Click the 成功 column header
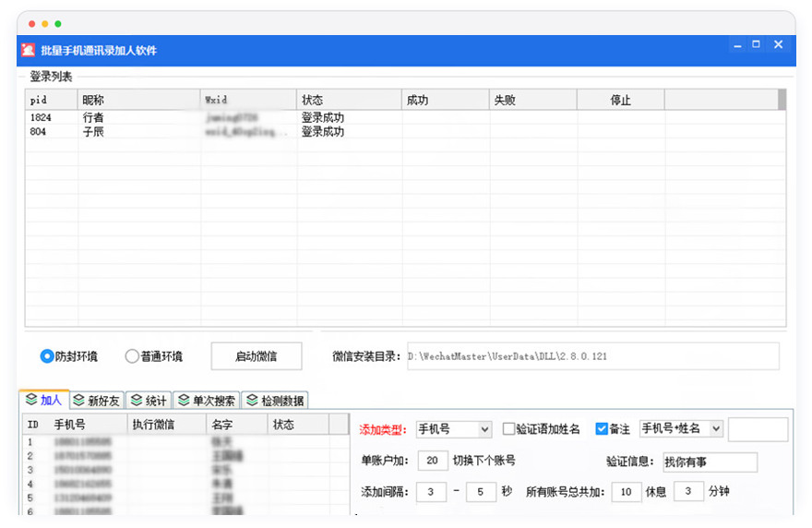 tap(446, 100)
